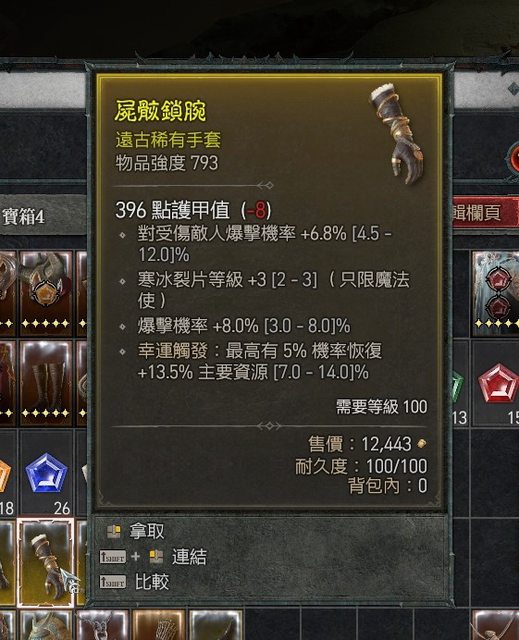Select the red ruby gem in stash
The image size is (519, 640).
[497, 384]
